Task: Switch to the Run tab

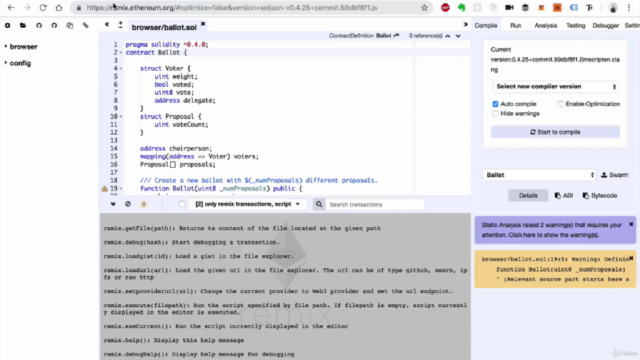Action: coord(516,25)
